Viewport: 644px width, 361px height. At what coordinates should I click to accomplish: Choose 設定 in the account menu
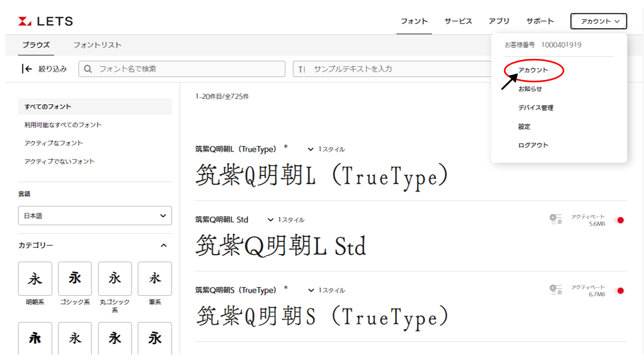(x=524, y=126)
